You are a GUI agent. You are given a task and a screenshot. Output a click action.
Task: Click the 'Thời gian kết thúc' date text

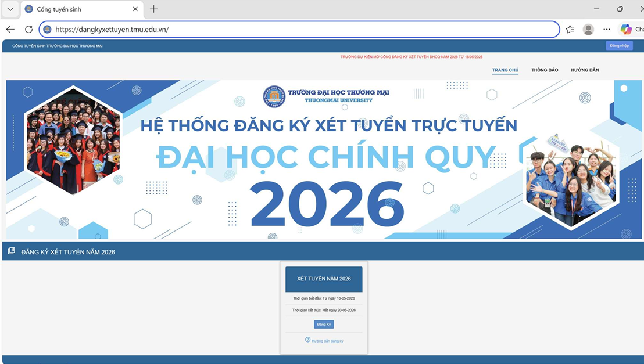324,310
